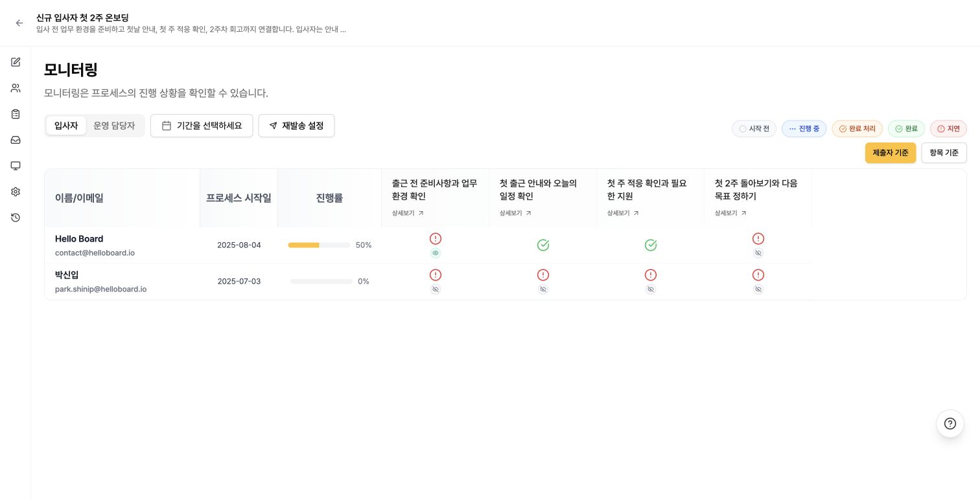Toggle 박신입 hidden-eye icon under 첫 2주 돌아보기
Image resolution: width=980 pixels, height=500 pixels.
[x=758, y=290]
